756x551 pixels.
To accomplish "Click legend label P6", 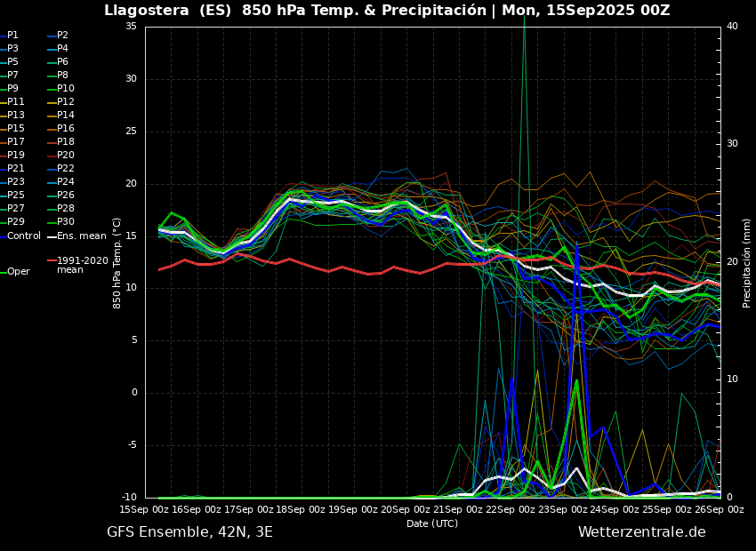I will click(x=62, y=61).
